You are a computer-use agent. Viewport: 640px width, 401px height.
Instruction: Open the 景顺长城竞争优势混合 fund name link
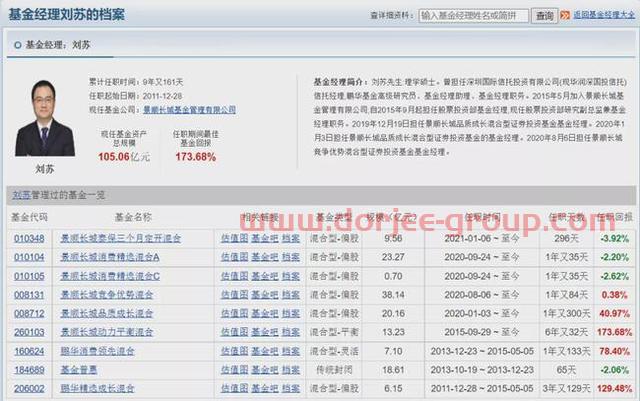pos(107,295)
